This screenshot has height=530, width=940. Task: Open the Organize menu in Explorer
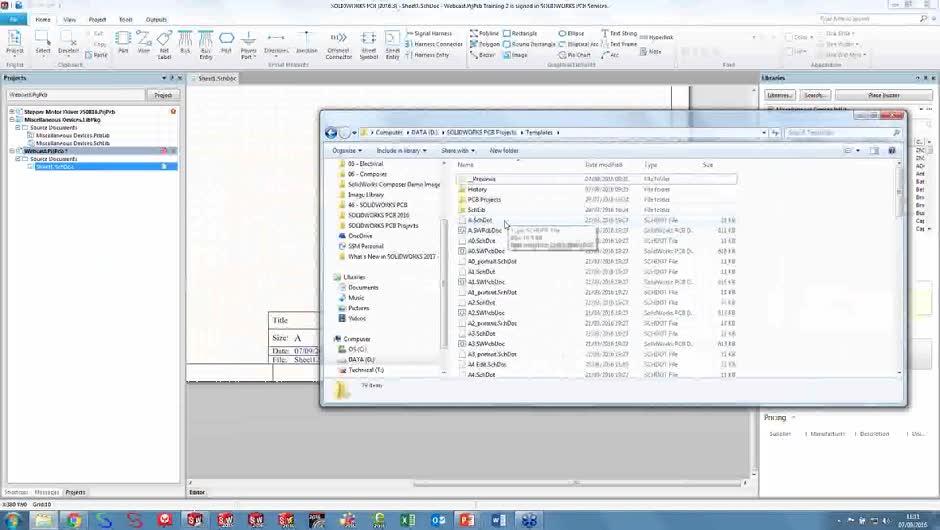pyautogui.click(x=347, y=150)
